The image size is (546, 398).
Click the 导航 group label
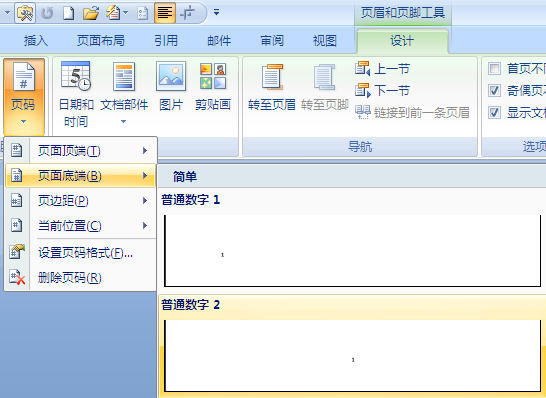pos(360,147)
